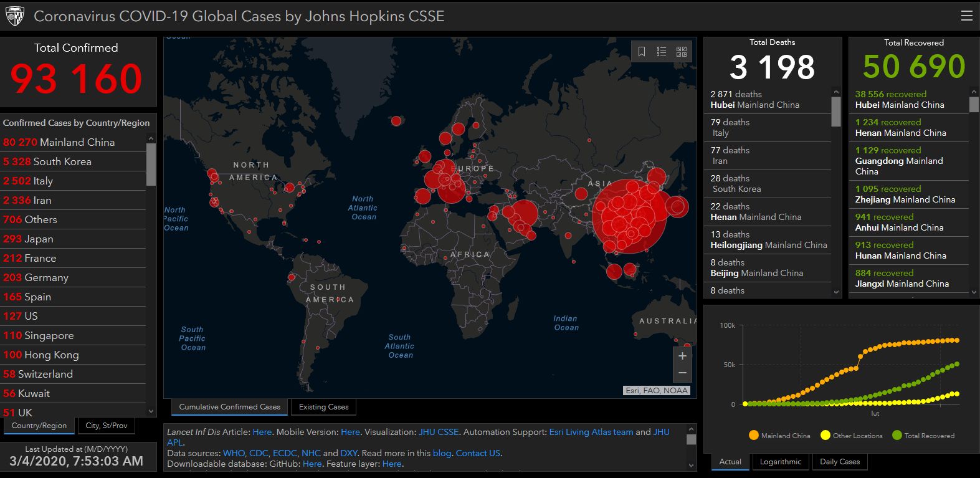Open the DXY data source link
The width and height of the screenshot is (980, 478).
coord(349,453)
